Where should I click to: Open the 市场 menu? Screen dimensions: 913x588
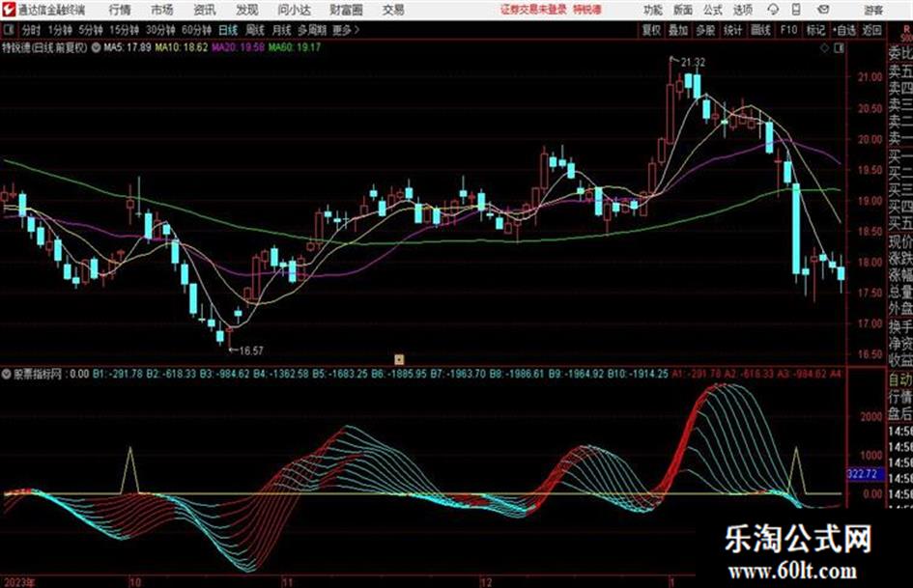(x=162, y=10)
